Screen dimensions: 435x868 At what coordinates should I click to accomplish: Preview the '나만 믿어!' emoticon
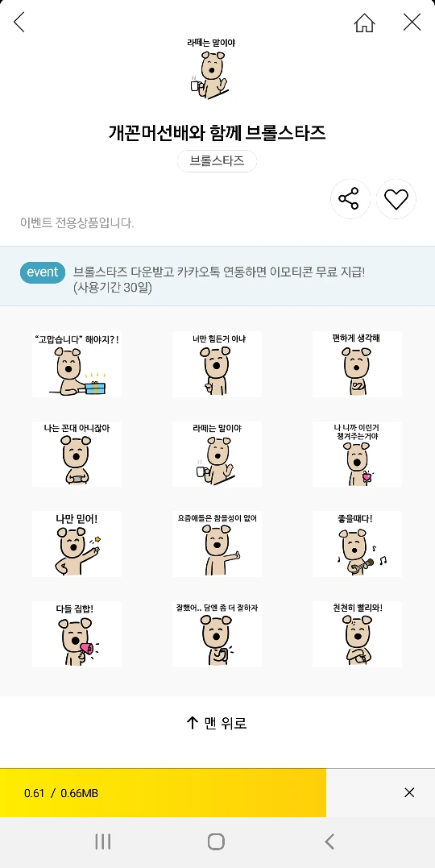click(x=77, y=543)
